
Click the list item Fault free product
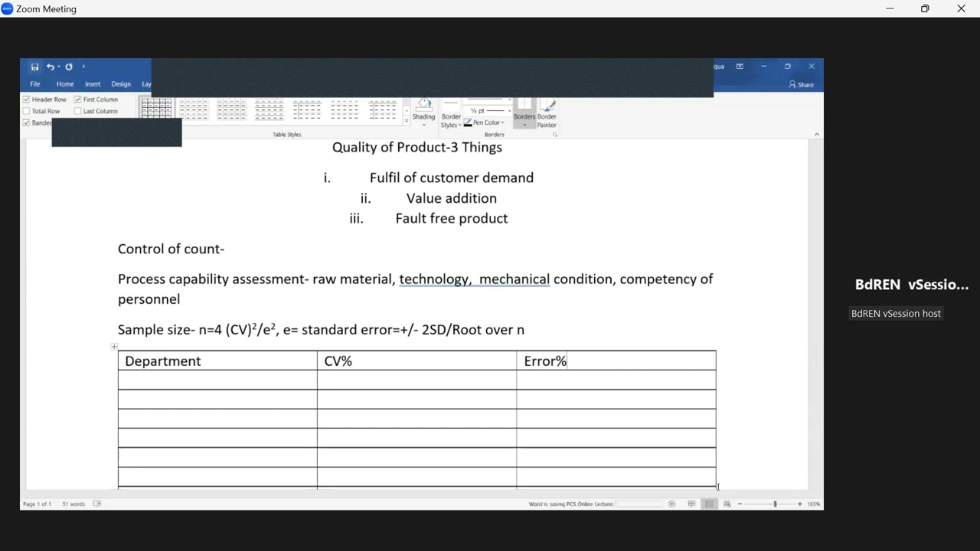click(x=452, y=218)
